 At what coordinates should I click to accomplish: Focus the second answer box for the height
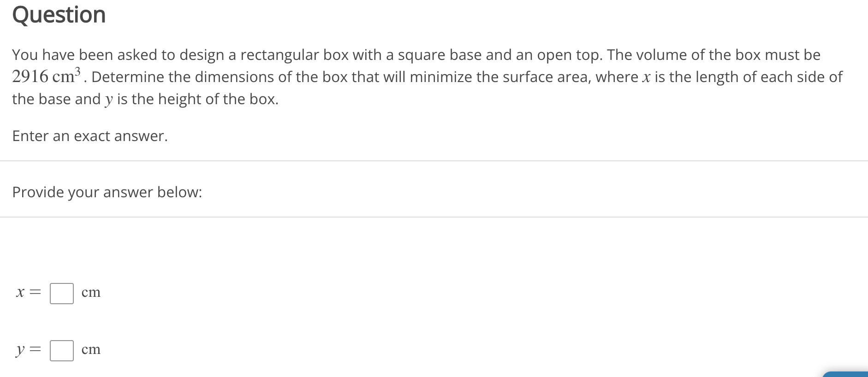pyautogui.click(x=61, y=350)
